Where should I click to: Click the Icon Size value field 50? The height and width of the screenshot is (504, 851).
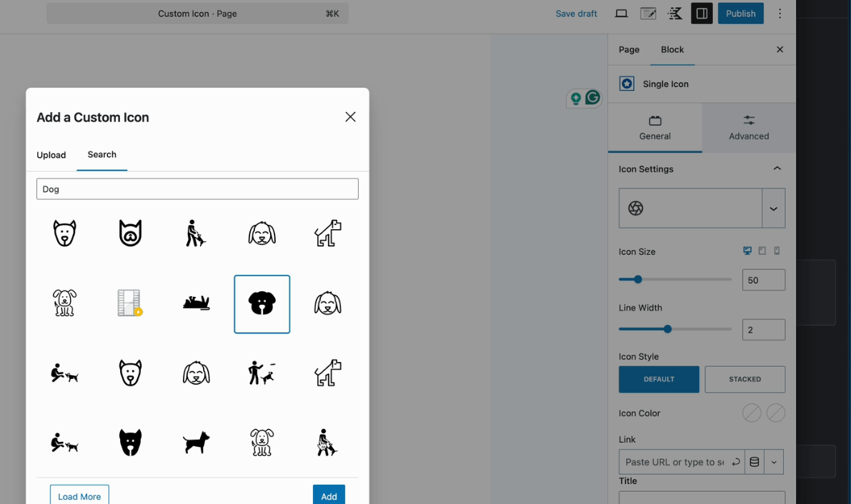764,280
